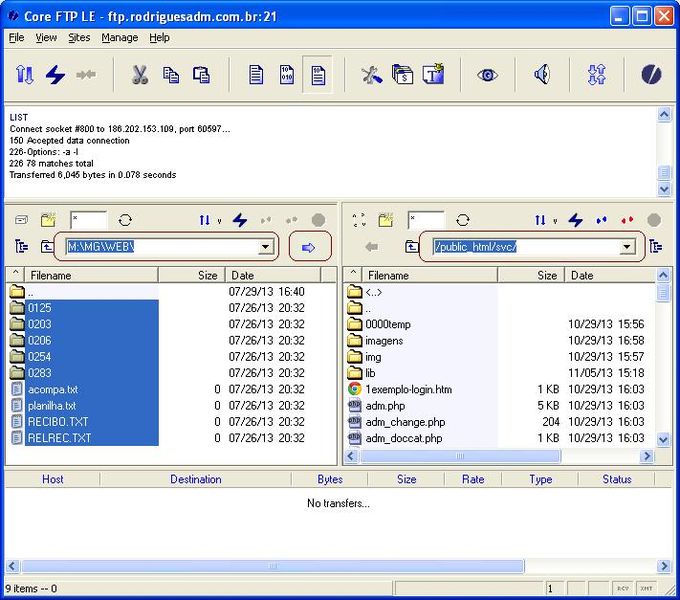Screen dimensions: 680x600
Task: Click the eye view icon in toolbar
Action: coord(487,75)
